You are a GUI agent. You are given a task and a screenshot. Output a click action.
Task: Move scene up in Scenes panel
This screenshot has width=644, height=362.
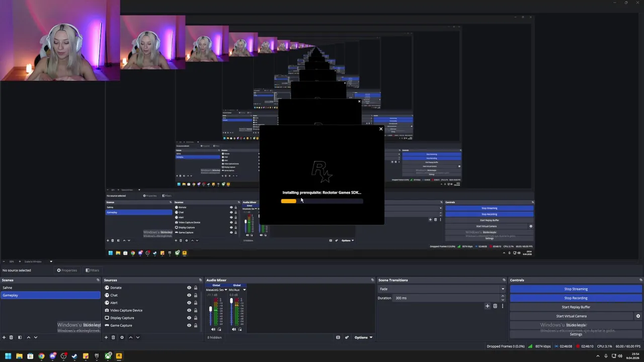[28, 337]
